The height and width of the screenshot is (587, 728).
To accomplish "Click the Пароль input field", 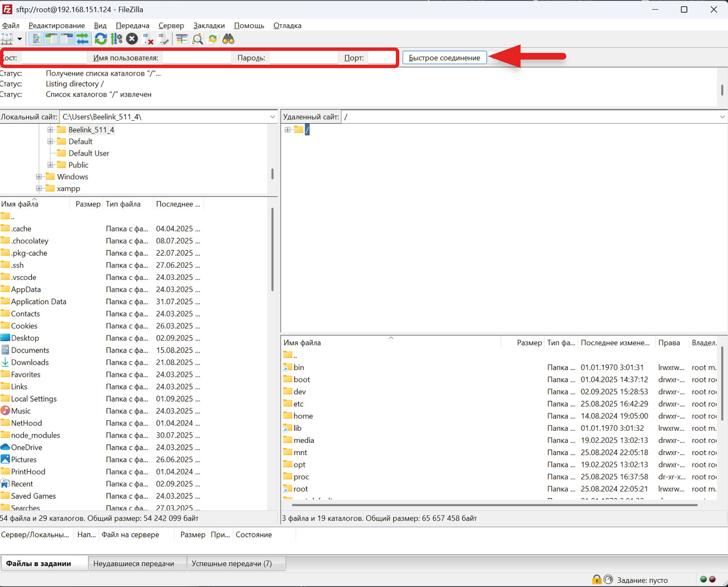I will click(303, 58).
